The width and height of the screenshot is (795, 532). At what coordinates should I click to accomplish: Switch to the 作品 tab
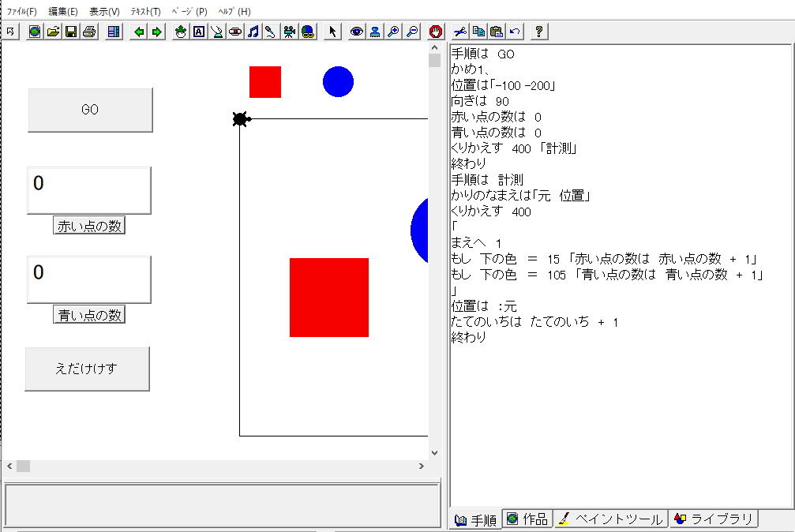[x=528, y=519]
